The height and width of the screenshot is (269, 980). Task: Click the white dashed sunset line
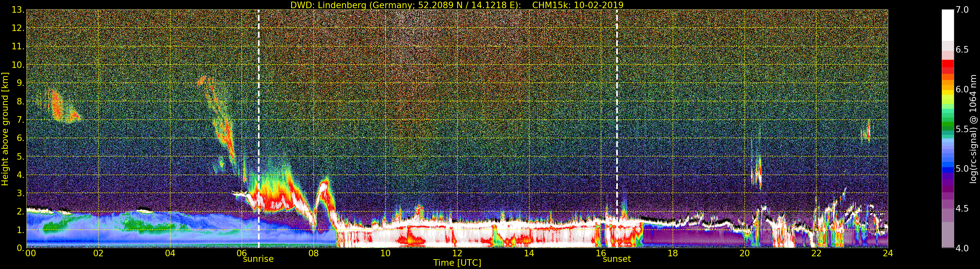point(617,129)
